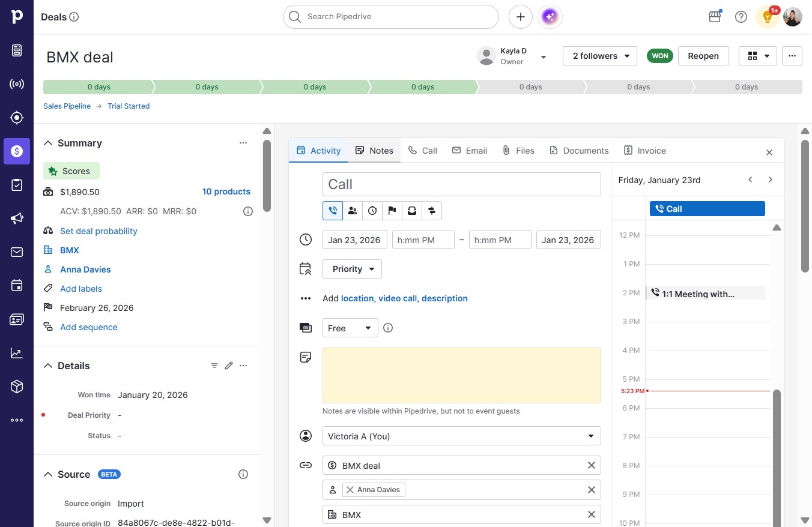
Task: Open the Products box sidebar icon
Action: coord(17,387)
